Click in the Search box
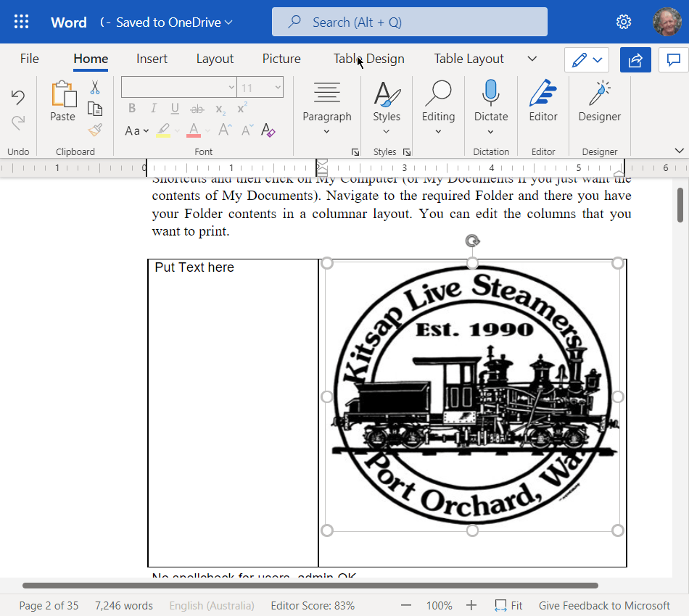The image size is (689, 616). coord(410,22)
